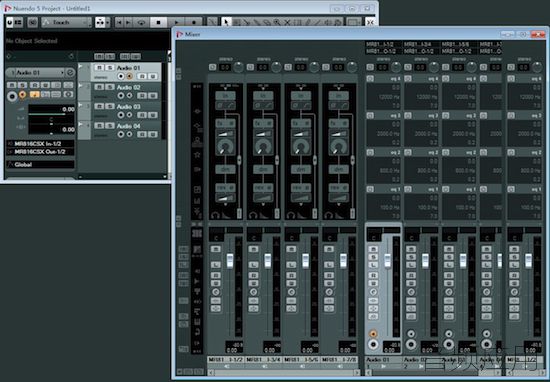Solo the Audio 03 track in the track list
This screenshot has width=550, height=382.
pyautogui.click(x=110, y=106)
